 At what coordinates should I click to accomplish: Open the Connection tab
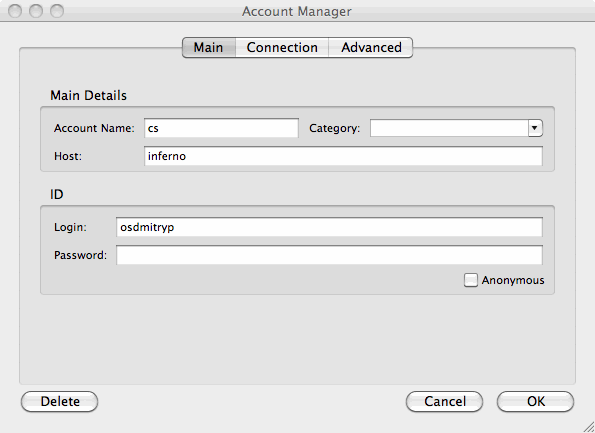(x=282, y=47)
